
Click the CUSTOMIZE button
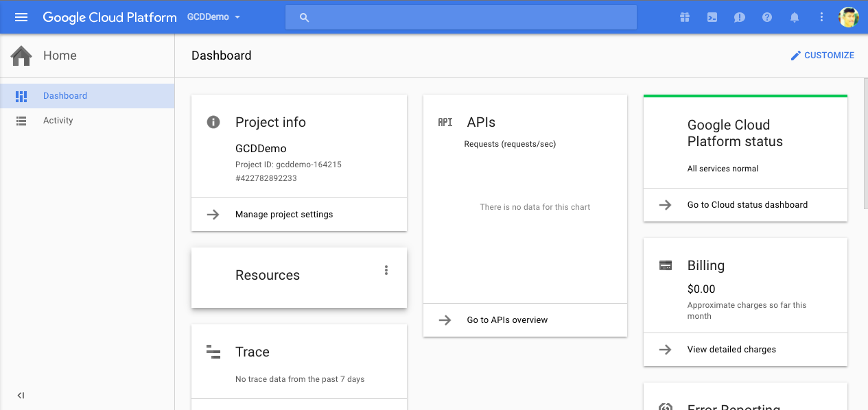pyautogui.click(x=822, y=56)
